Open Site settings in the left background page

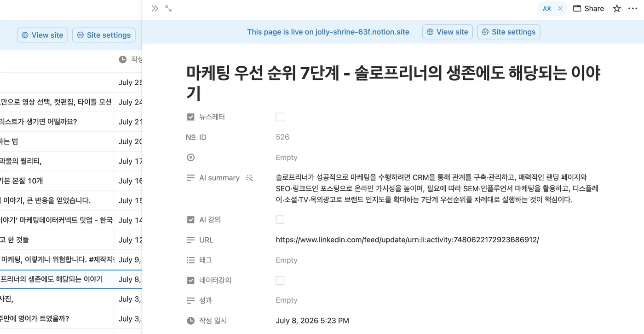click(104, 35)
